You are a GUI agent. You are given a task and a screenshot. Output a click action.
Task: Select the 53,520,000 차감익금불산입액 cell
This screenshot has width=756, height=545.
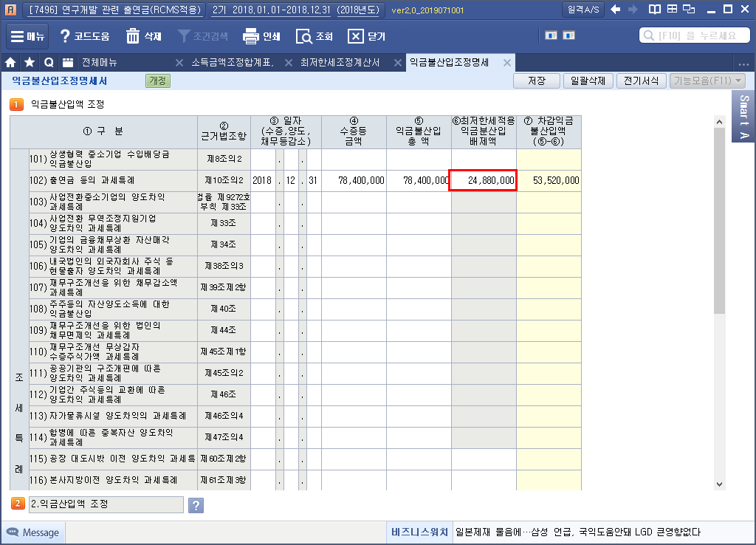[x=549, y=180]
